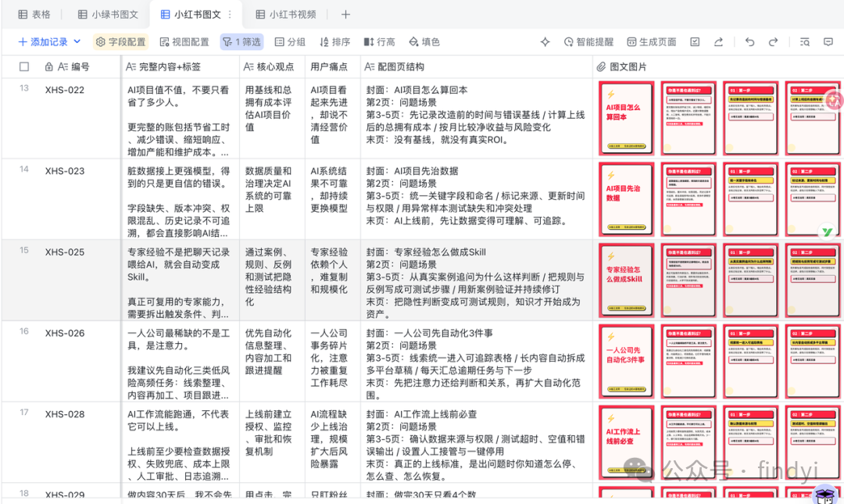Open cover thumbnail 专家经验怎么做成Skill
Viewport: 844px width, 504px height.
627,280
